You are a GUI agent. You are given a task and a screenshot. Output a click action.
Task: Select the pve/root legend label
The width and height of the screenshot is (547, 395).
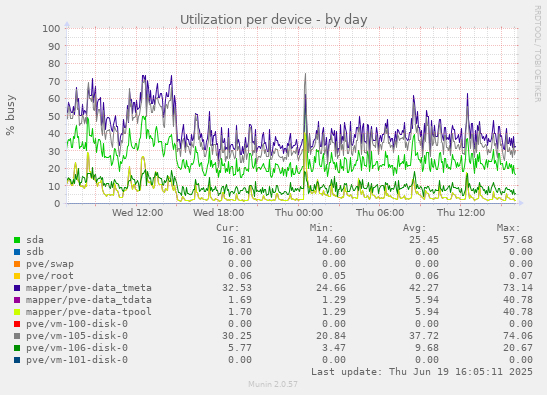[x=50, y=276]
